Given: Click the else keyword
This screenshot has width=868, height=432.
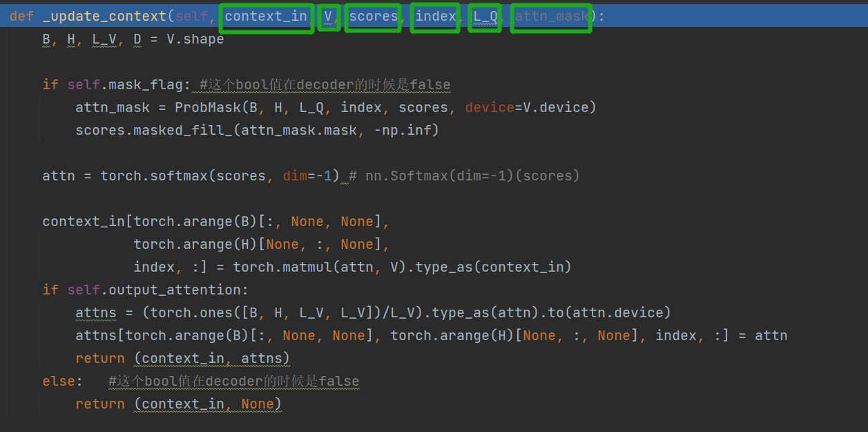Looking at the screenshot, I should tap(59, 382).
